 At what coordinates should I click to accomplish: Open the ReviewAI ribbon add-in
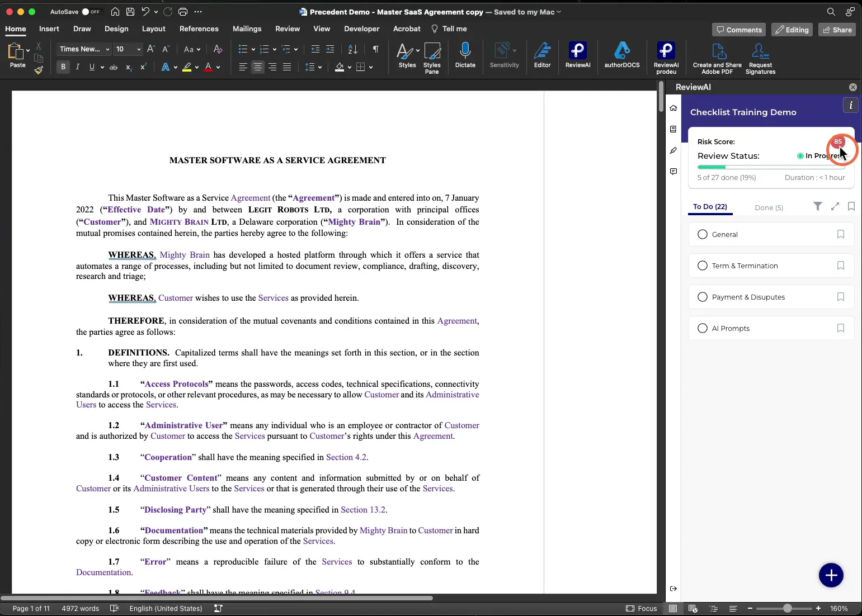tap(577, 55)
